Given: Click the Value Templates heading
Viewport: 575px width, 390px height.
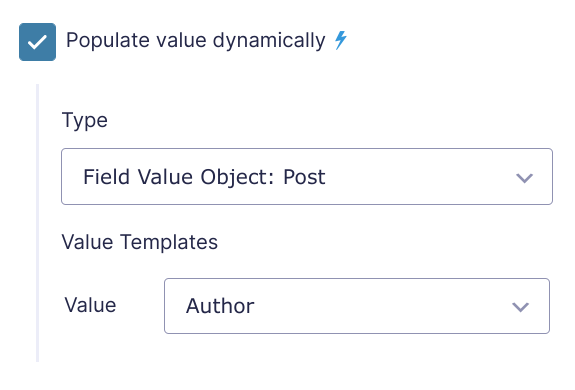Looking at the screenshot, I should pyautogui.click(x=140, y=242).
